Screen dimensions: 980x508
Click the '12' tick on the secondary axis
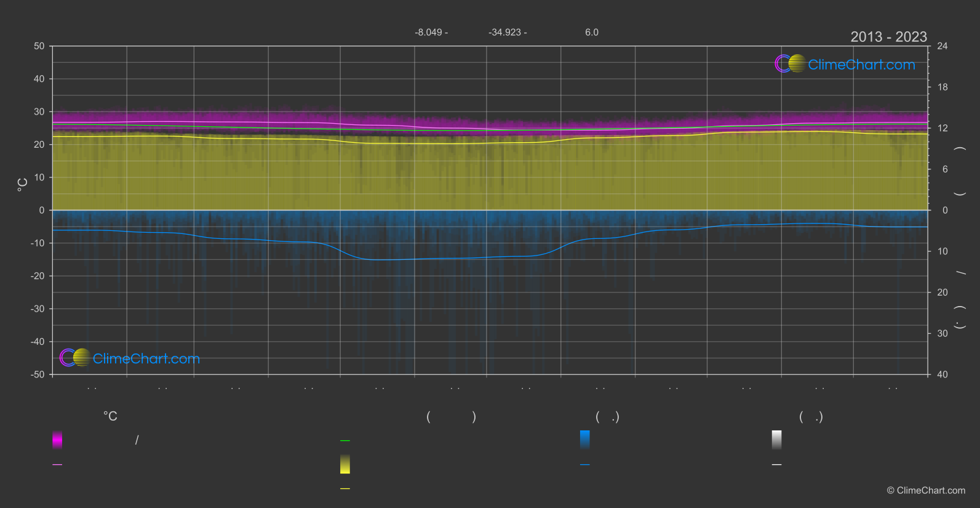[x=942, y=128]
